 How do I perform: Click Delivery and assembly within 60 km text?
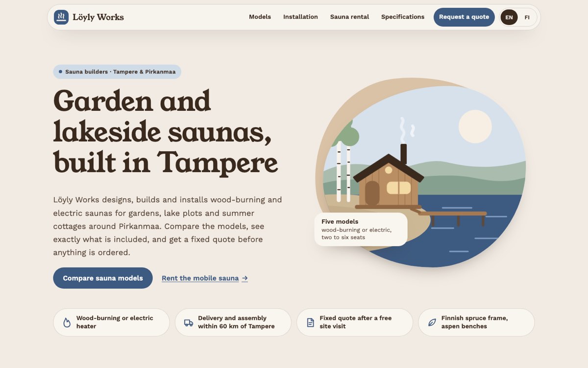pyautogui.click(x=236, y=322)
